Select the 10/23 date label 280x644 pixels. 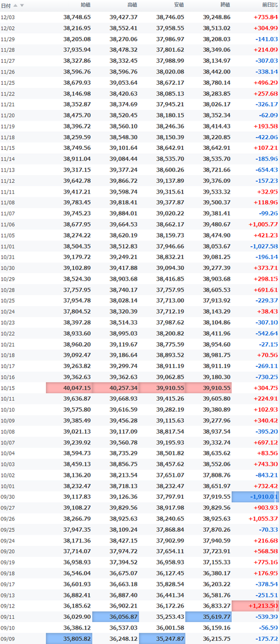click(x=7, y=322)
